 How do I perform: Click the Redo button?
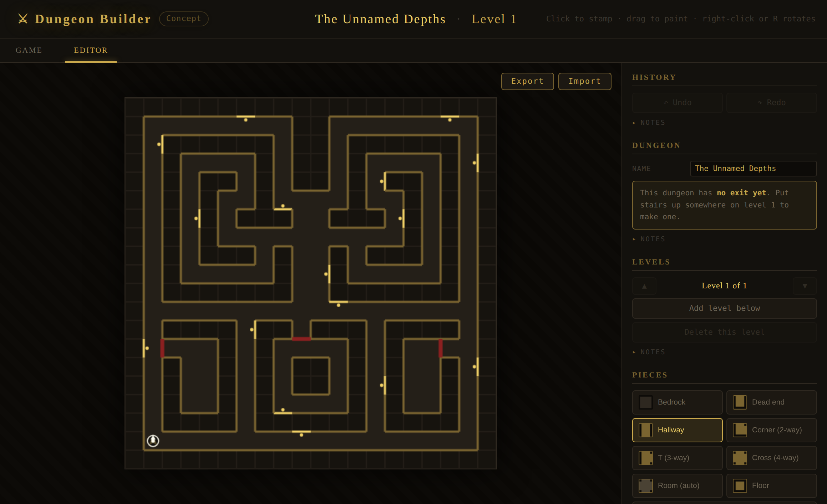tap(771, 103)
